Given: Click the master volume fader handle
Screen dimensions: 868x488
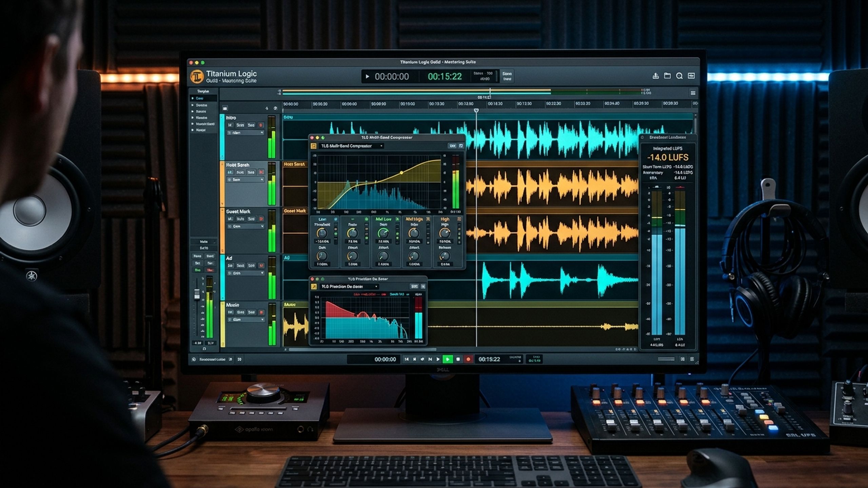Looking at the screenshot, I should [x=197, y=294].
